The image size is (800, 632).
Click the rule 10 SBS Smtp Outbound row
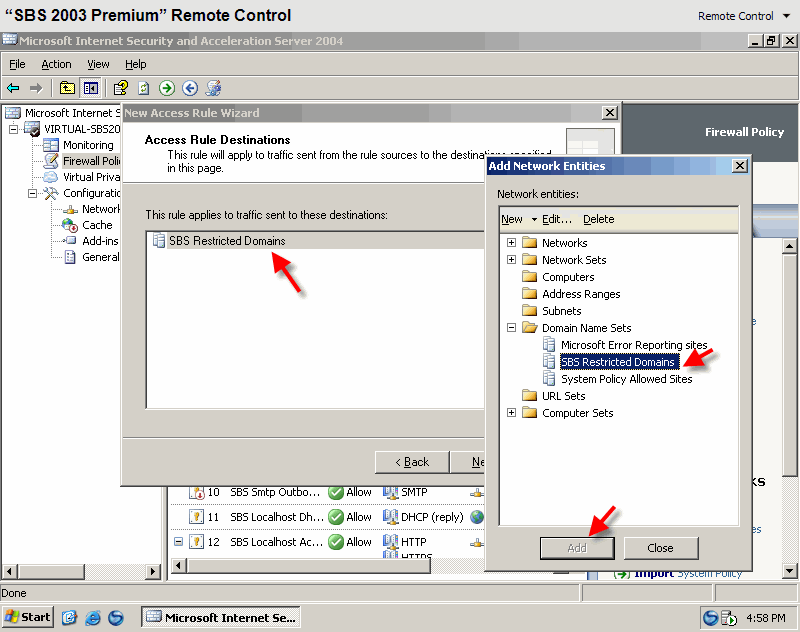[x=327, y=492]
